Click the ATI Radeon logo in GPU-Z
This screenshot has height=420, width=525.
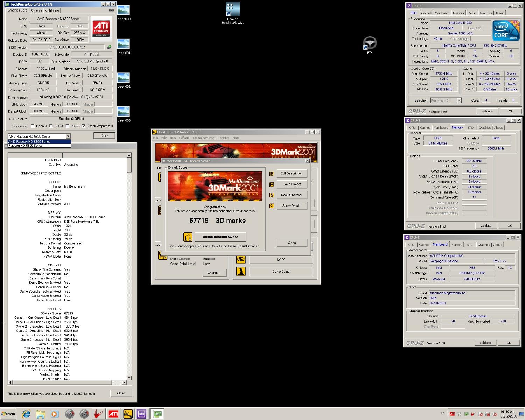pos(101,29)
